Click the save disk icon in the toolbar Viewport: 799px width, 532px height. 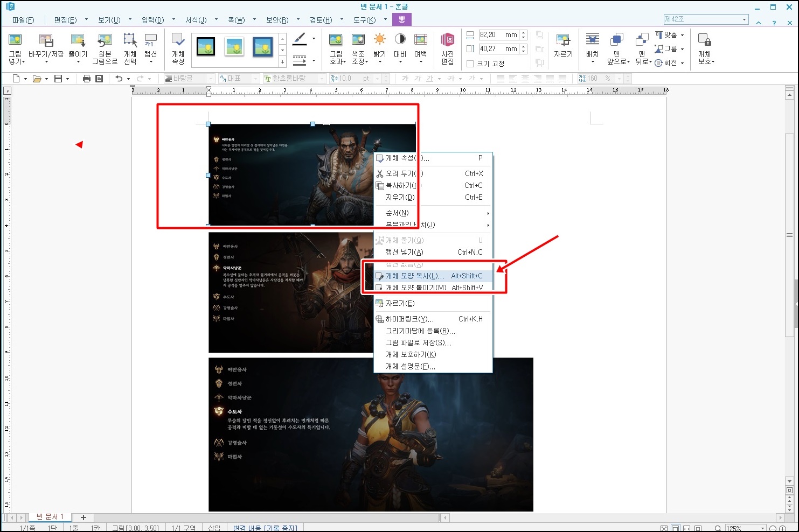pos(58,79)
